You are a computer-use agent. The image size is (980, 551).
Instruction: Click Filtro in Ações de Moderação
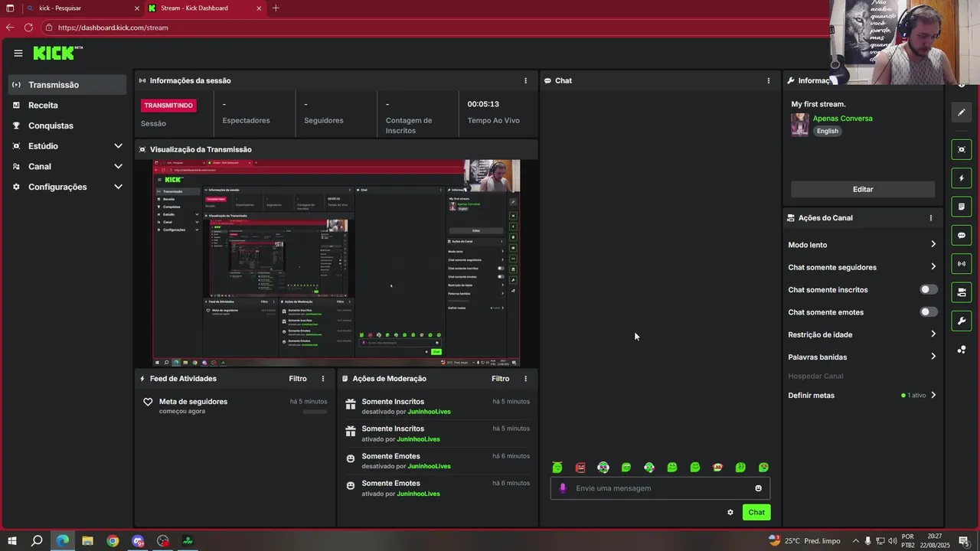(501, 379)
